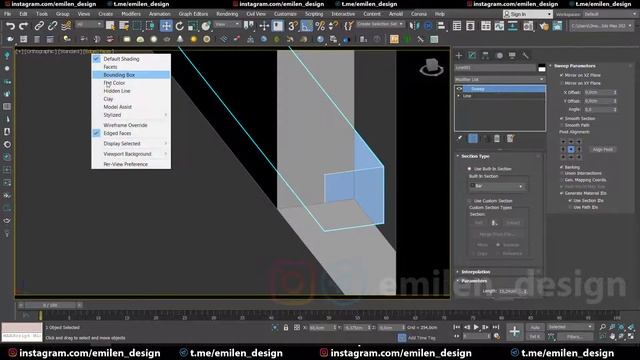Toggle Sweep modifier eye visibility

(x=459, y=89)
